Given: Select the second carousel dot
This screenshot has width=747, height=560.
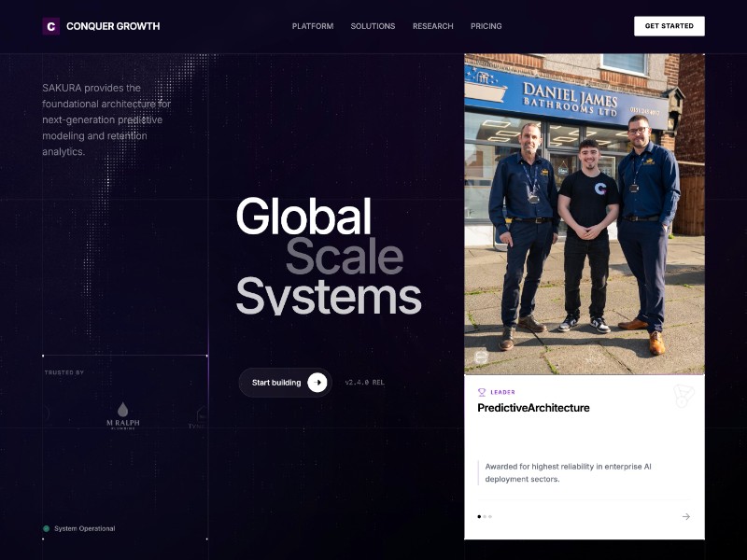Looking at the screenshot, I should click(x=485, y=516).
